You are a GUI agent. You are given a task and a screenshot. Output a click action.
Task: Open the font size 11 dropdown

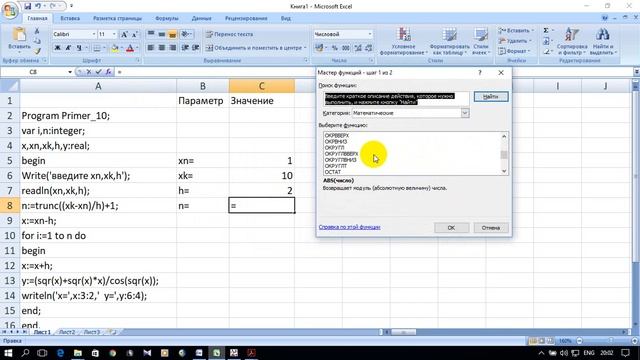[x=114, y=34]
